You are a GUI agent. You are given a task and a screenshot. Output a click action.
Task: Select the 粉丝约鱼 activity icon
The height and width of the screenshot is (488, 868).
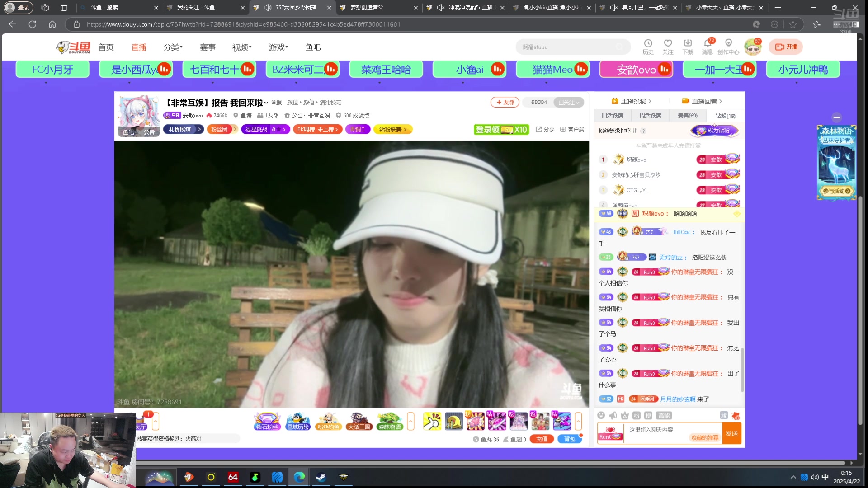(x=328, y=421)
